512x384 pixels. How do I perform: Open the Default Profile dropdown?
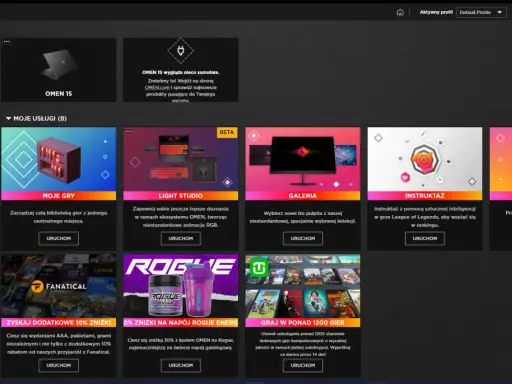[481, 12]
